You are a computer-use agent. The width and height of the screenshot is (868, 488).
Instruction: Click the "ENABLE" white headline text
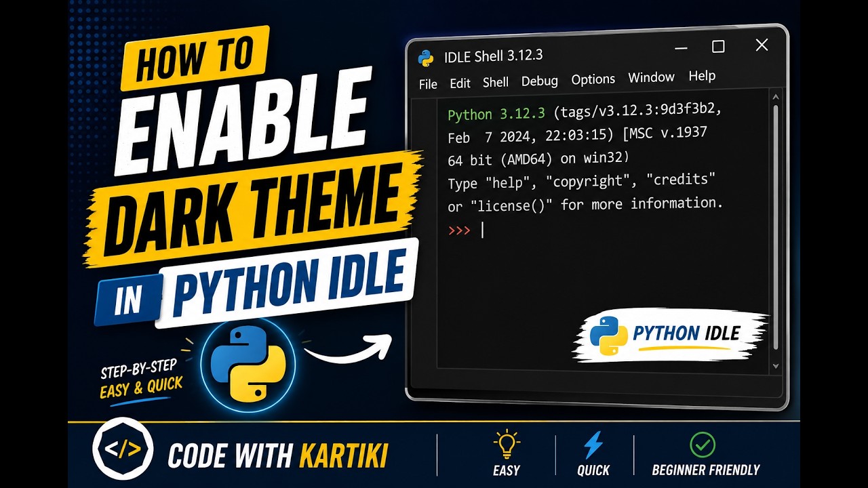[245, 121]
